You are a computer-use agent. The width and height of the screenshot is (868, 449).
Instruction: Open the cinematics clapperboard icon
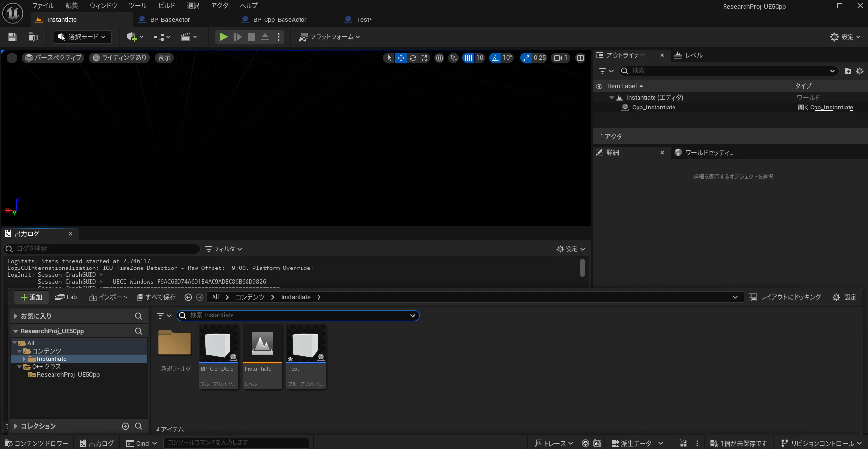pos(189,37)
